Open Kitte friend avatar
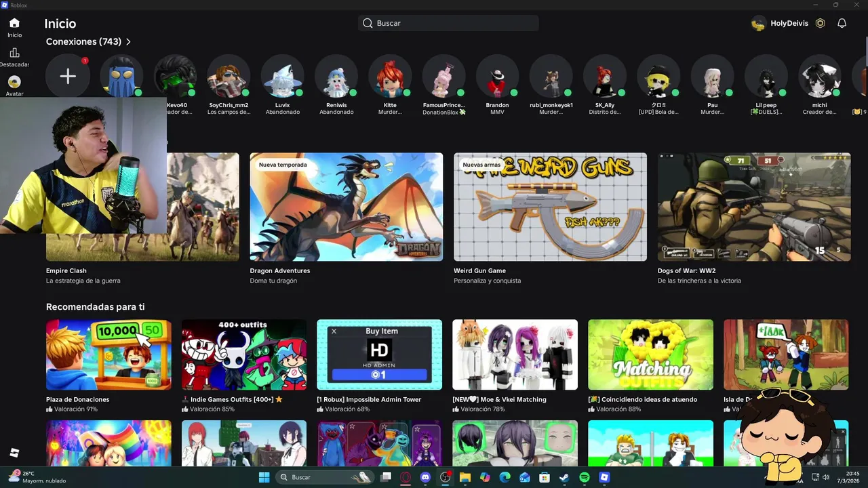868x488 pixels. tap(390, 77)
